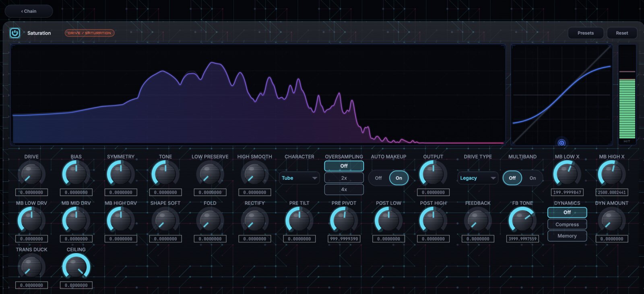The image size is (644, 294).
Task: Go back via the Chain button
Action: coord(29,11)
